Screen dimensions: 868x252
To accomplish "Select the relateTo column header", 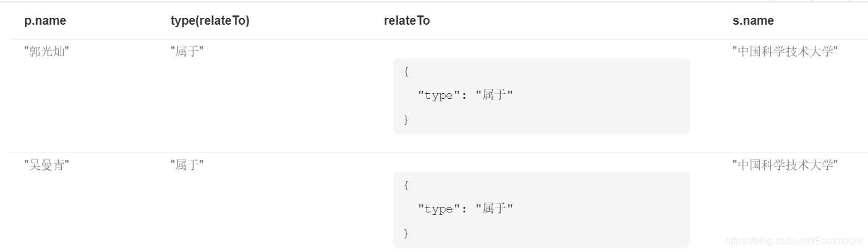I will pos(407,21).
